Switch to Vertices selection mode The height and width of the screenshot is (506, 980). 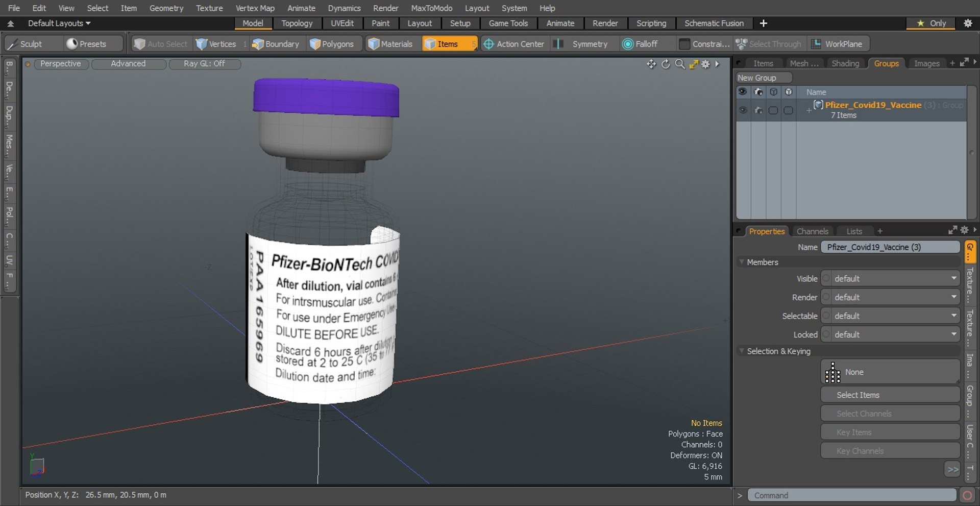[x=217, y=44]
